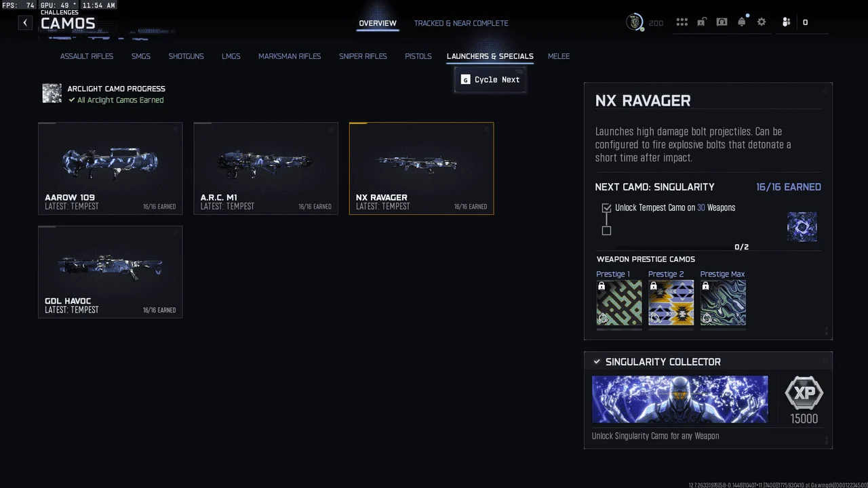The width and height of the screenshot is (868, 488).
Task: Click the padlock on Prestige Max camo
Action: coord(706,287)
